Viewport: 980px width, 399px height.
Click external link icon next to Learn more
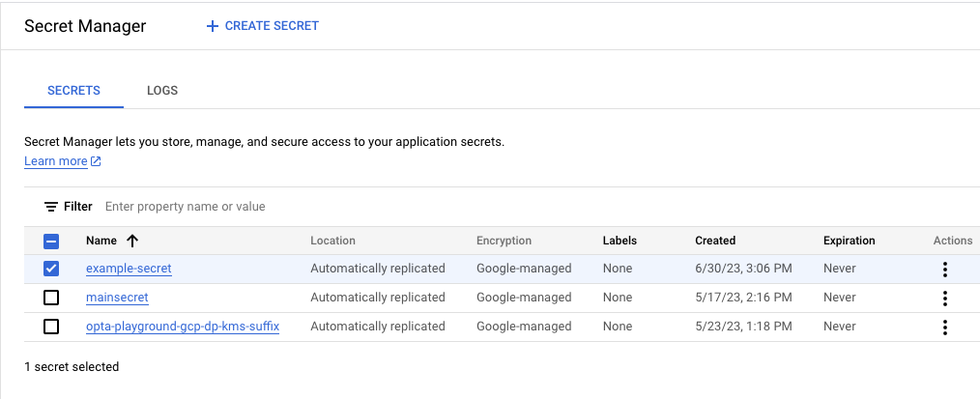pyautogui.click(x=96, y=161)
